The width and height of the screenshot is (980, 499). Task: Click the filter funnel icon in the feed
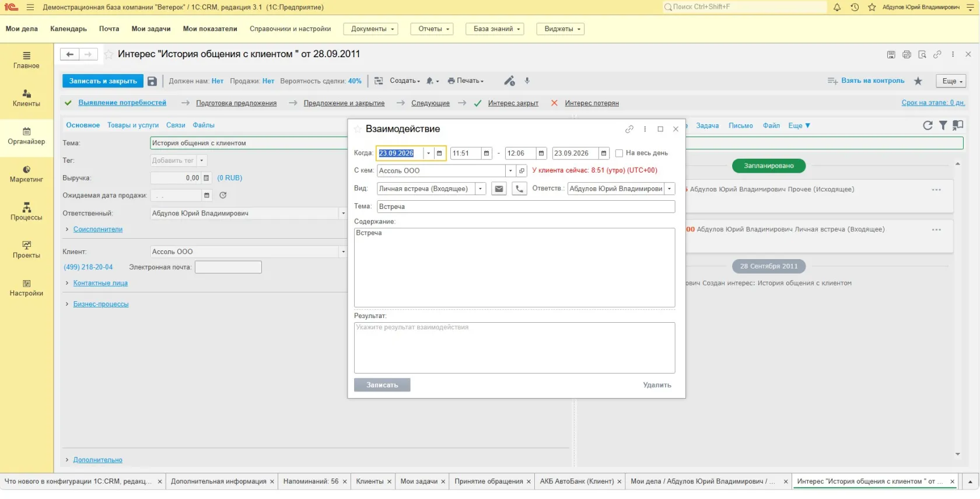click(x=943, y=125)
